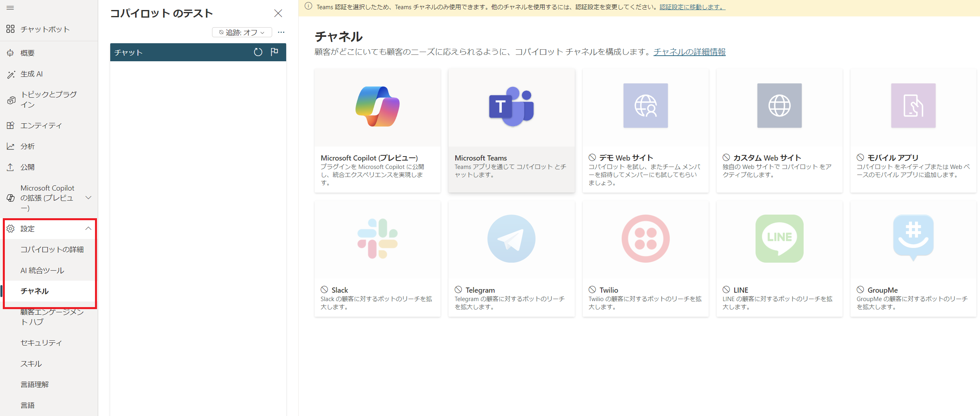
Task: Click the Telegram logo icon
Action: [x=511, y=239]
